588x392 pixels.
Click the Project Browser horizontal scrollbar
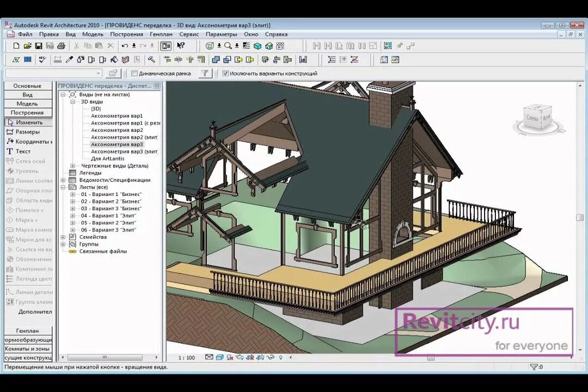(105, 358)
